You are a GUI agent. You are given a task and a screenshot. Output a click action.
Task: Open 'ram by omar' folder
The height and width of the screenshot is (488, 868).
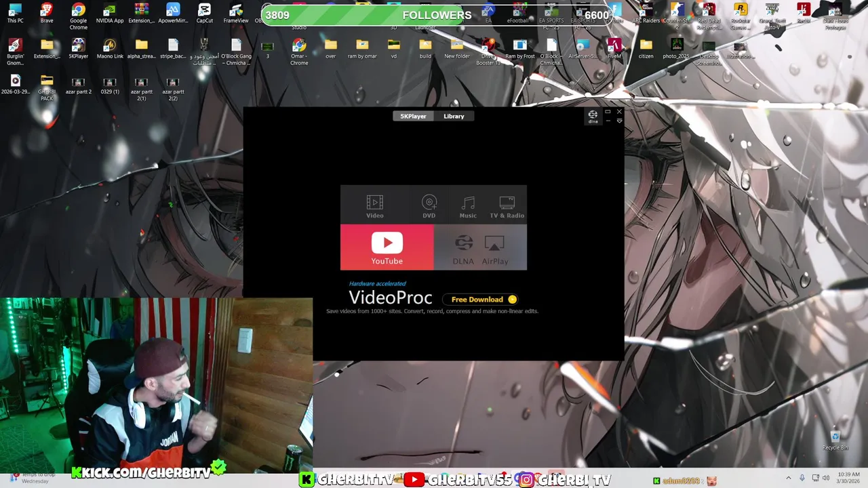tap(362, 49)
